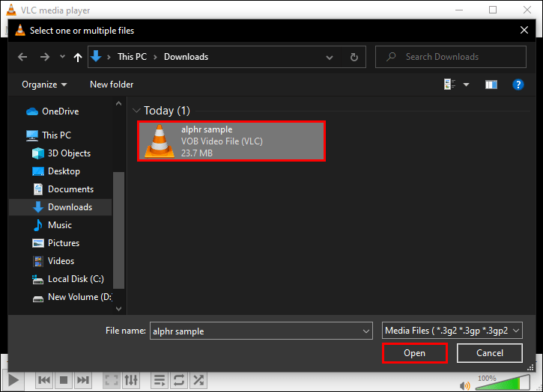
Task: Adjust the VLC volume slider
Action: point(503,382)
